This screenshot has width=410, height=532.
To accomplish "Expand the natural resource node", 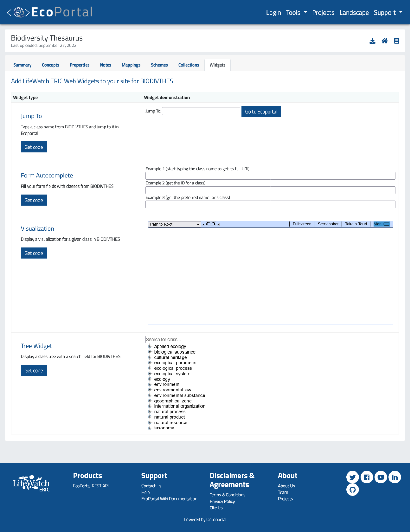I will (150, 422).
